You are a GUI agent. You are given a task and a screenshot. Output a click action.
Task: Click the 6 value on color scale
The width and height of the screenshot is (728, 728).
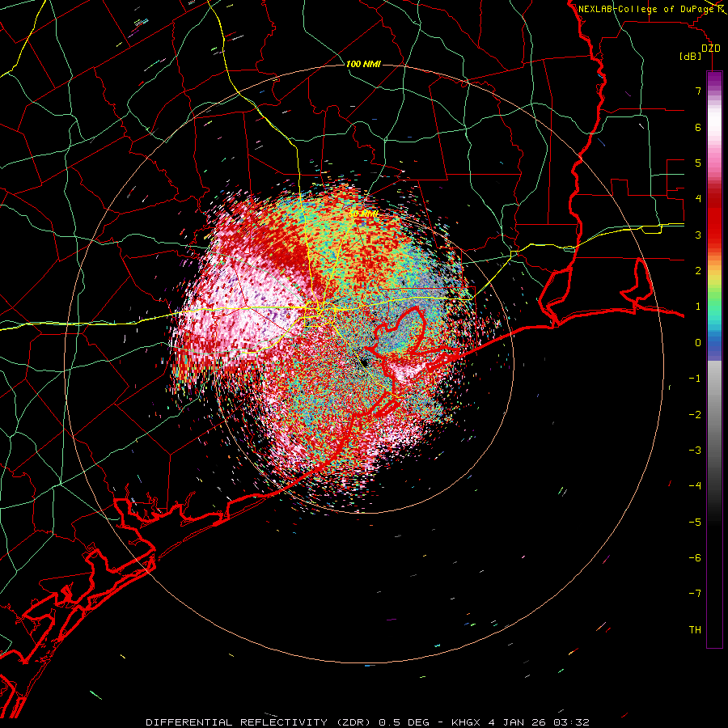pyautogui.click(x=698, y=127)
